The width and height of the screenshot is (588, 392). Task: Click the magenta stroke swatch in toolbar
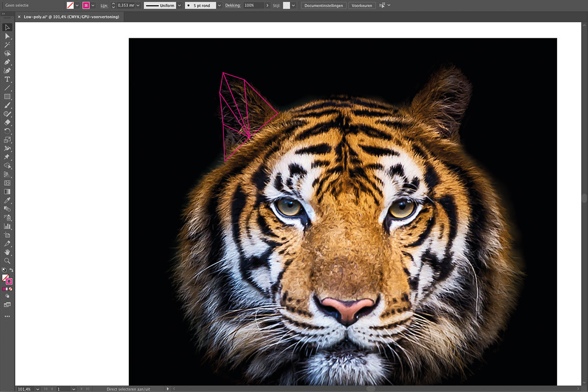pyautogui.click(x=9, y=281)
